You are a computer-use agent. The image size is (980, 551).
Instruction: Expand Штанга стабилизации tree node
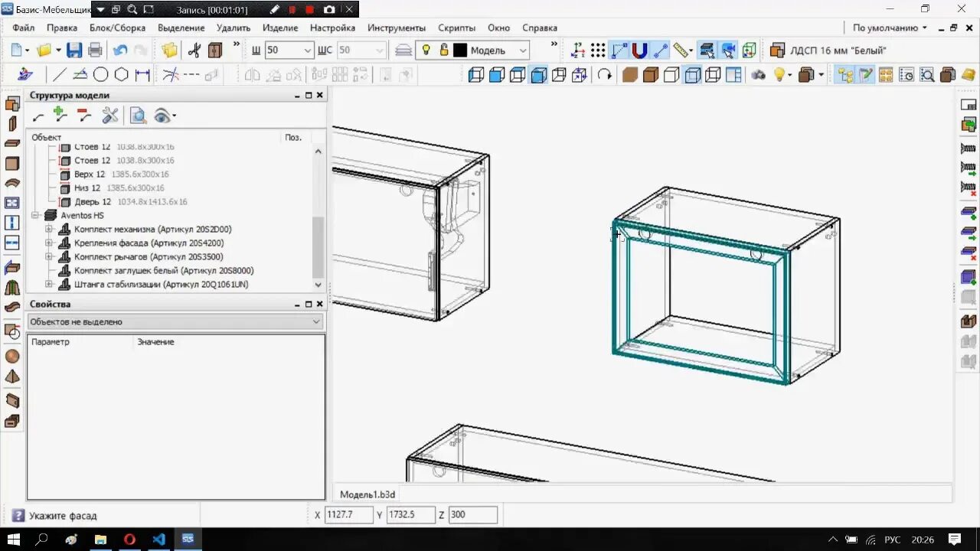click(49, 285)
